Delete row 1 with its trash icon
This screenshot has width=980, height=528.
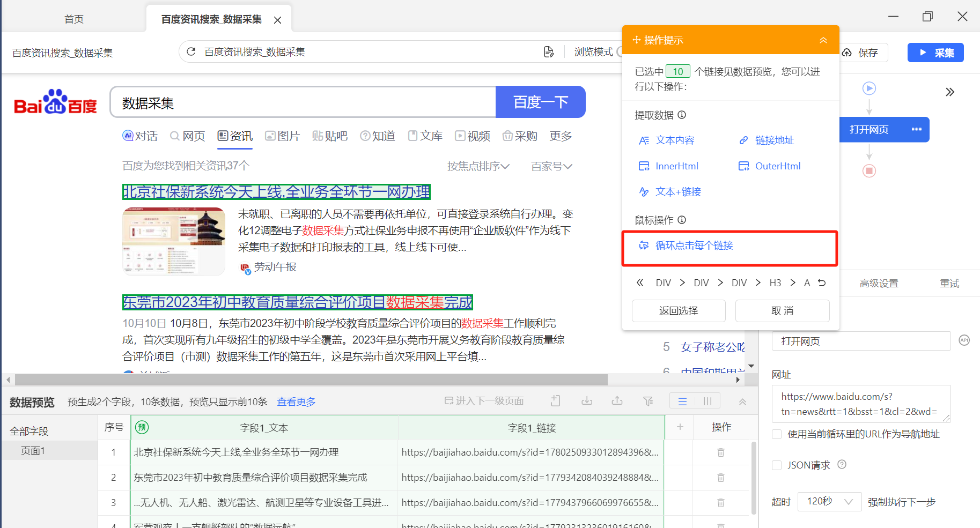pos(721,452)
